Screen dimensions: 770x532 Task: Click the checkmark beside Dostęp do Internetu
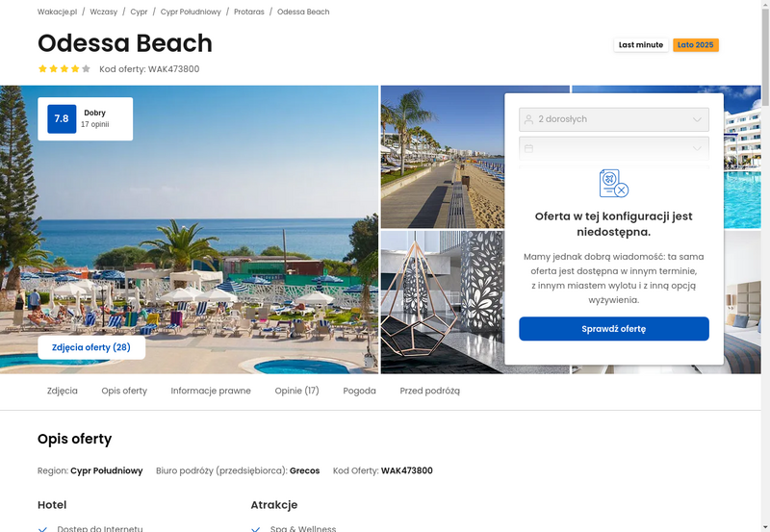42,529
